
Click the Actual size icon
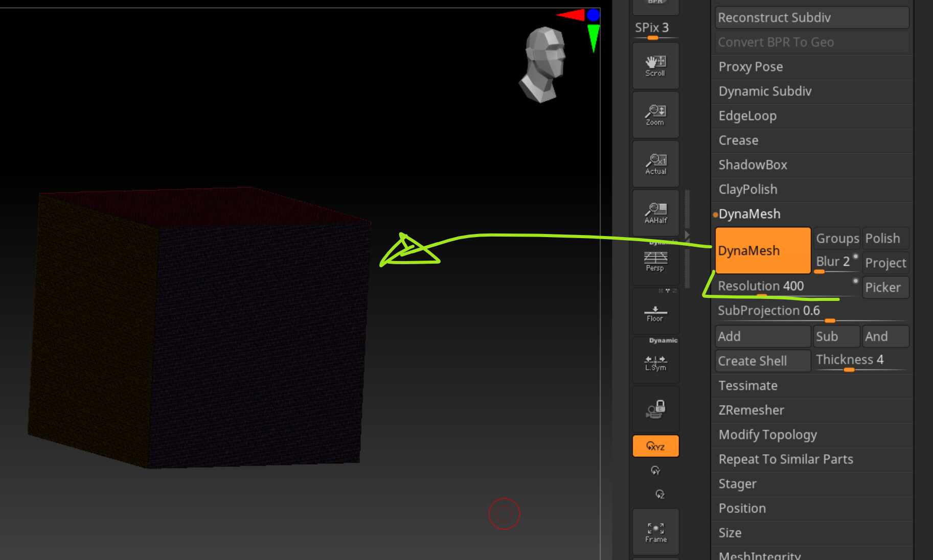(x=655, y=164)
